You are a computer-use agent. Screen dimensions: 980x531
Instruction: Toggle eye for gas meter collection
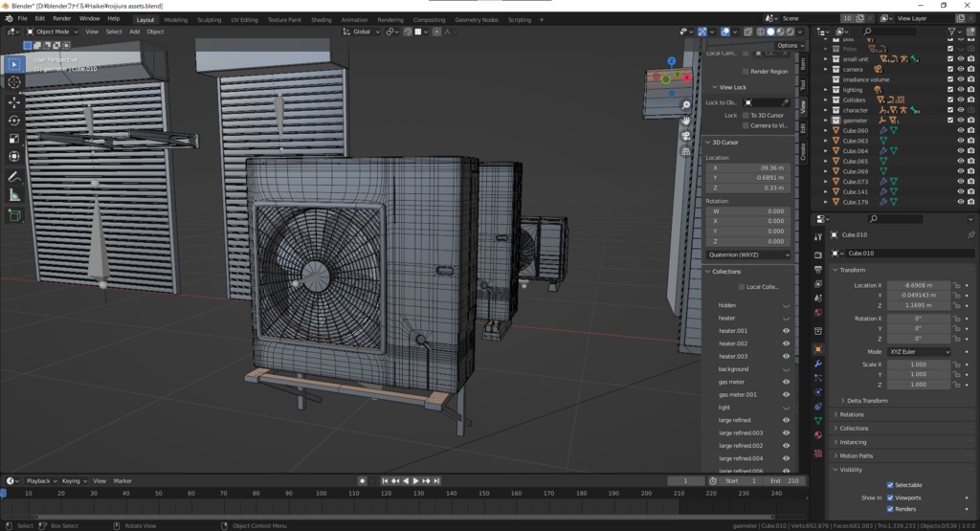click(787, 383)
